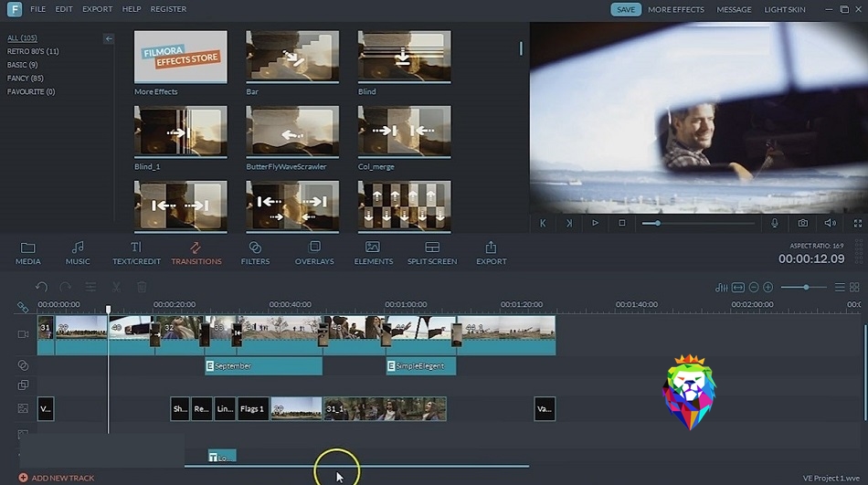The width and height of the screenshot is (868, 485).
Task: Enter fullscreen preview mode
Action: point(857,224)
